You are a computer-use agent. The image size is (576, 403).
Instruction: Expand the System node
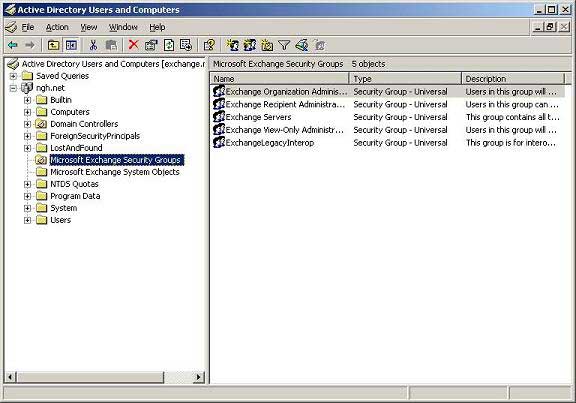[x=27, y=208]
